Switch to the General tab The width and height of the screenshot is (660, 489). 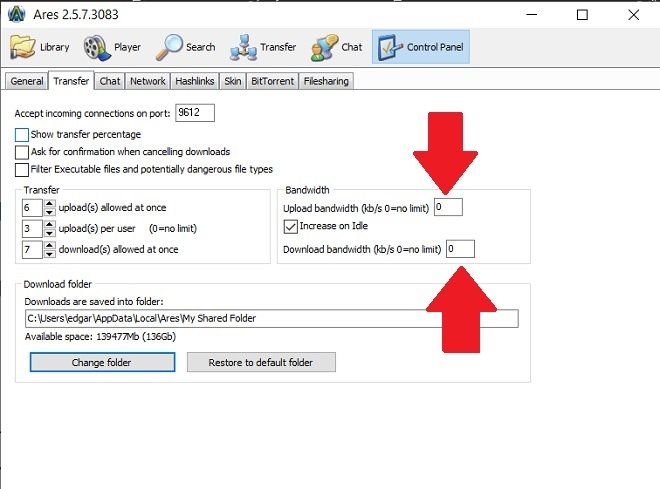click(27, 81)
